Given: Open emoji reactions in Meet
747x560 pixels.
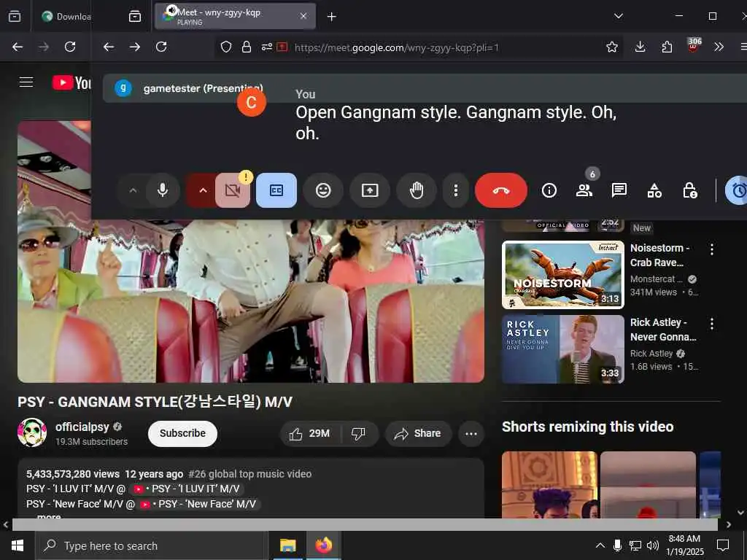Looking at the screenshot, I should click(x=323, y=190).
